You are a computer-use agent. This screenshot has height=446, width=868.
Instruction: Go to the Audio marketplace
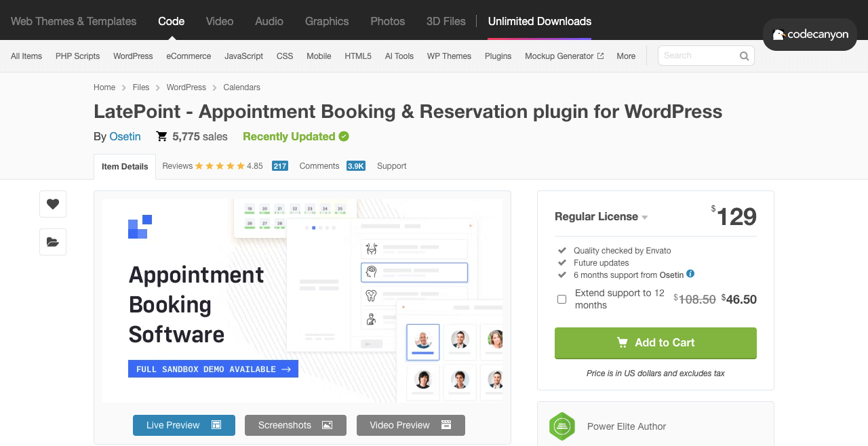[x=269, y=21]
